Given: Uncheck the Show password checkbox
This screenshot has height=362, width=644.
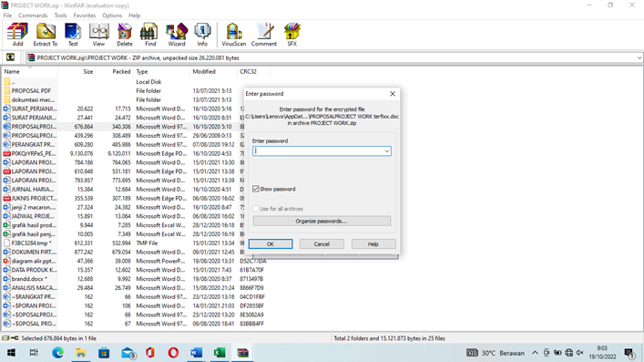Looking at the screenshot, I should [x=256, y=189].
